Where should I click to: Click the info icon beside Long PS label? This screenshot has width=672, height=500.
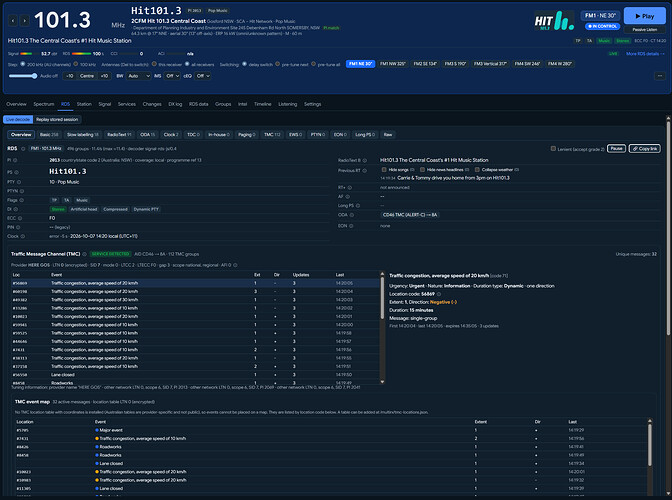click(x=358, y=206)
